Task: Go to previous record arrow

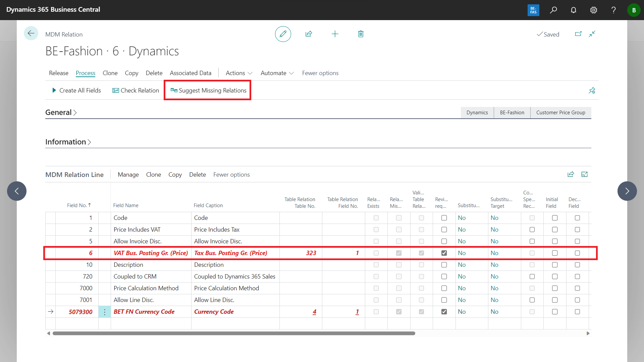Action: (x=17, y=191)
